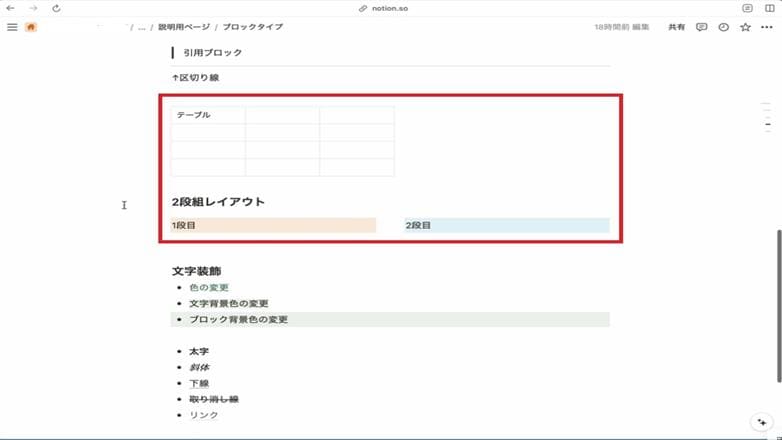
Task: Open the リンク link bullet
Action: [x=203, y=415]
